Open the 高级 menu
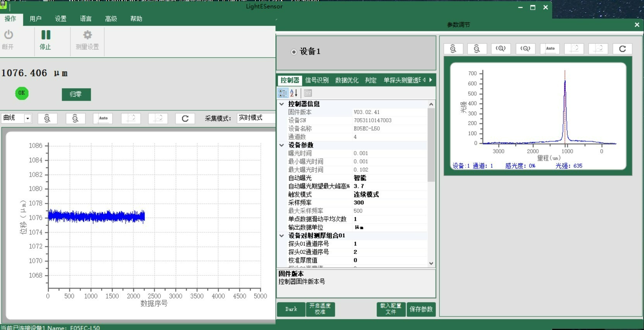This screenshot has height=330, width=644. tap(111, 19)
